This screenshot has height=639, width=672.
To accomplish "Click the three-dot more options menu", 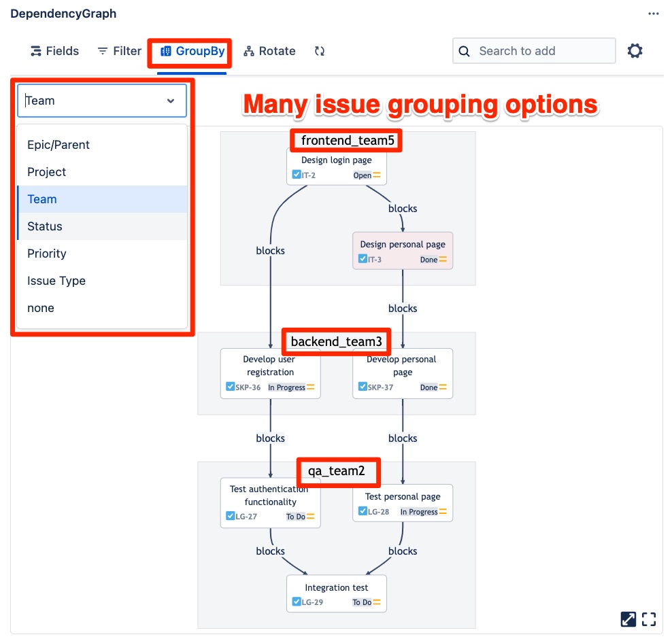I will tap(654, 14).
